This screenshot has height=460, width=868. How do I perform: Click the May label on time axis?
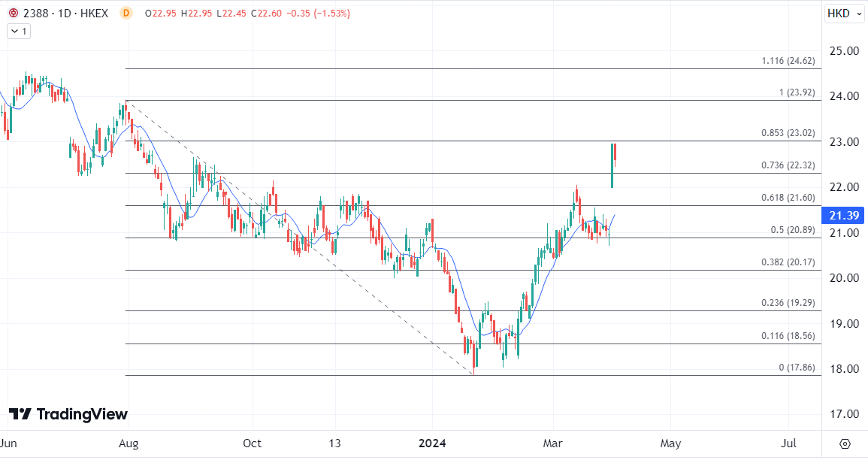click(670, 443)
